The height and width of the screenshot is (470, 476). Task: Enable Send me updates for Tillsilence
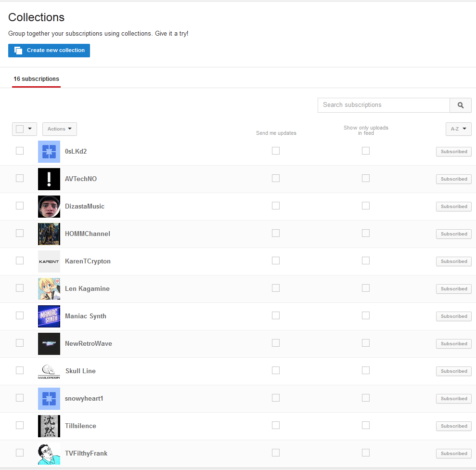point(276,425)
